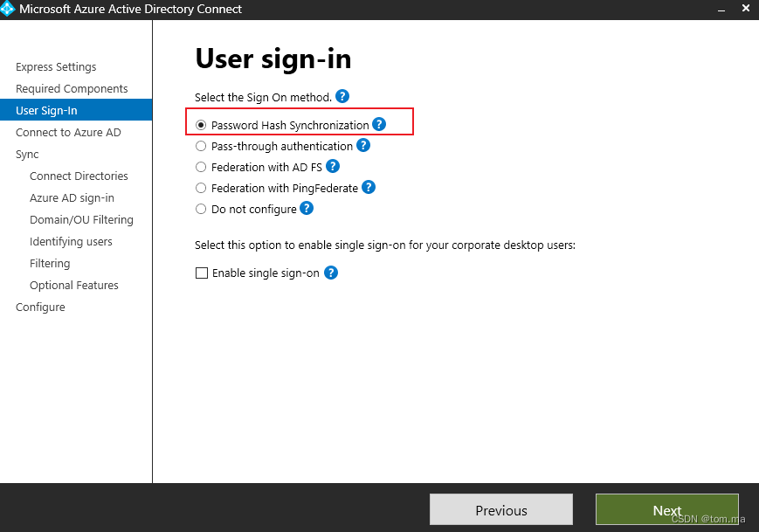
Task: Open help icon beside Do not configure
Action: [307, 208]
